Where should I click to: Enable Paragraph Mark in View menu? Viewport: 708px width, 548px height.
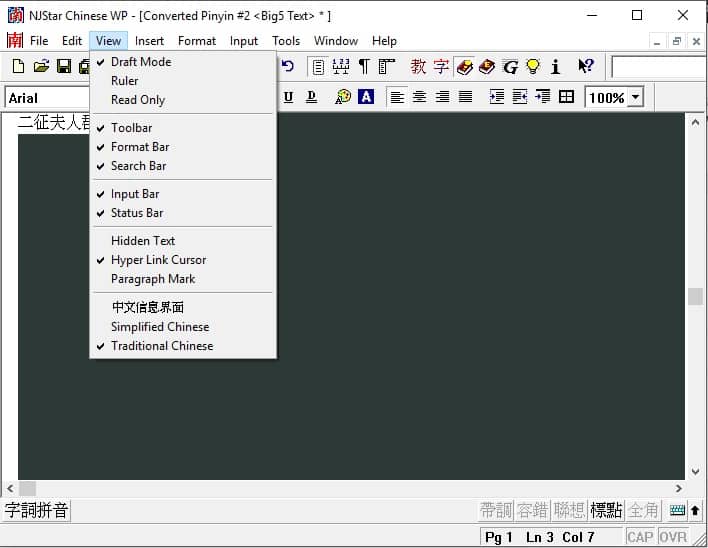(183, 279)
